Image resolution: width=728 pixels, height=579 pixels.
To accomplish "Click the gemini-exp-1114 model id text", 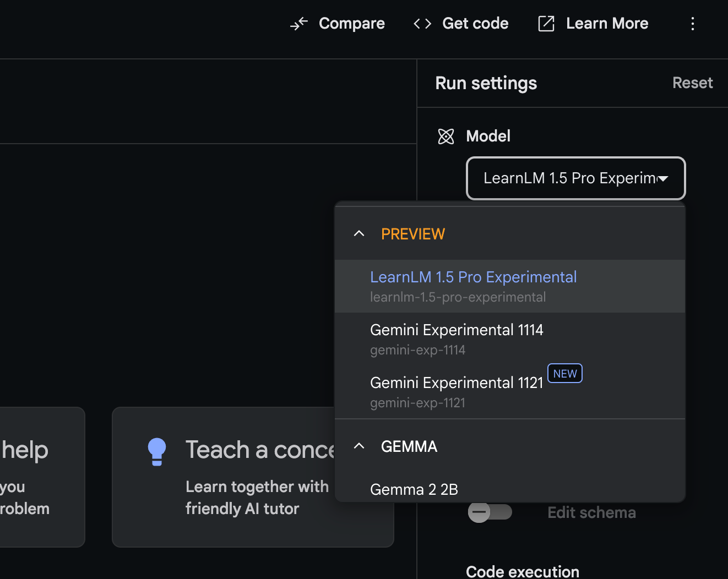I will pos(417,350).
